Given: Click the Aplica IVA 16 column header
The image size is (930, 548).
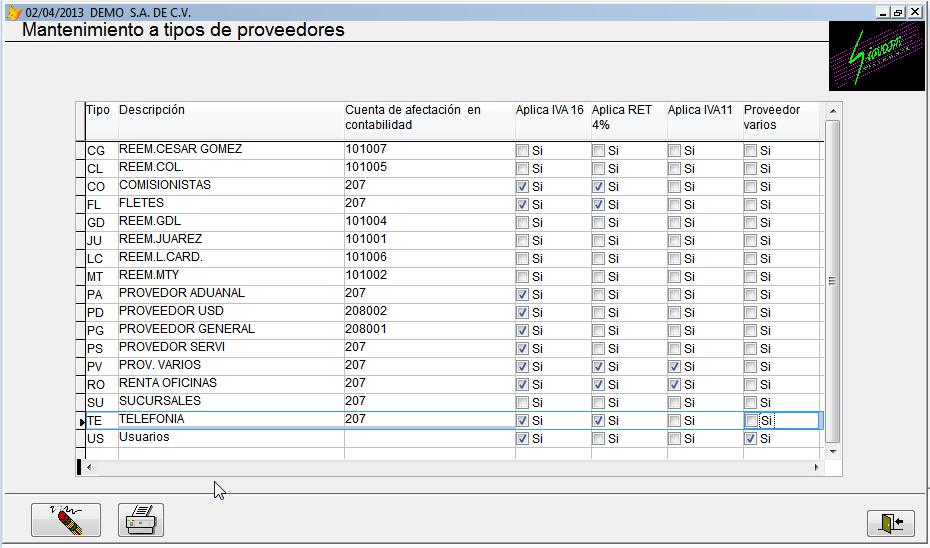Looking at the screenshot, I should pos(553,121).
